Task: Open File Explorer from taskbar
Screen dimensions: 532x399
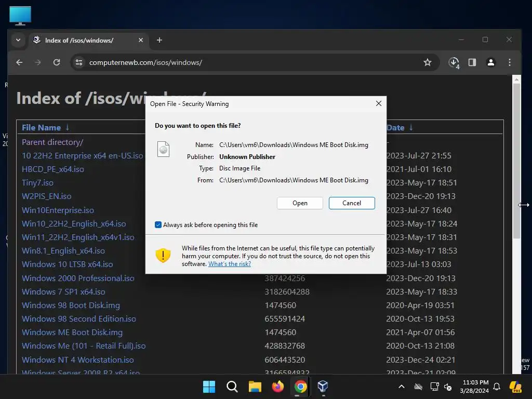Action: [255, 387]
